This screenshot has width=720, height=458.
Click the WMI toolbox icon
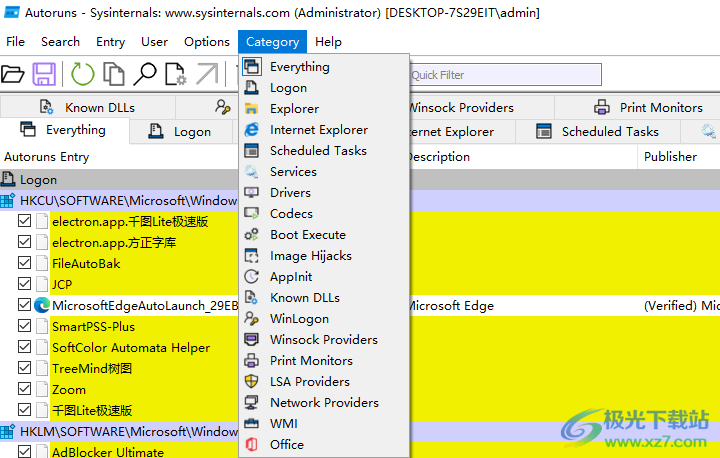click(x=251, y=424)
